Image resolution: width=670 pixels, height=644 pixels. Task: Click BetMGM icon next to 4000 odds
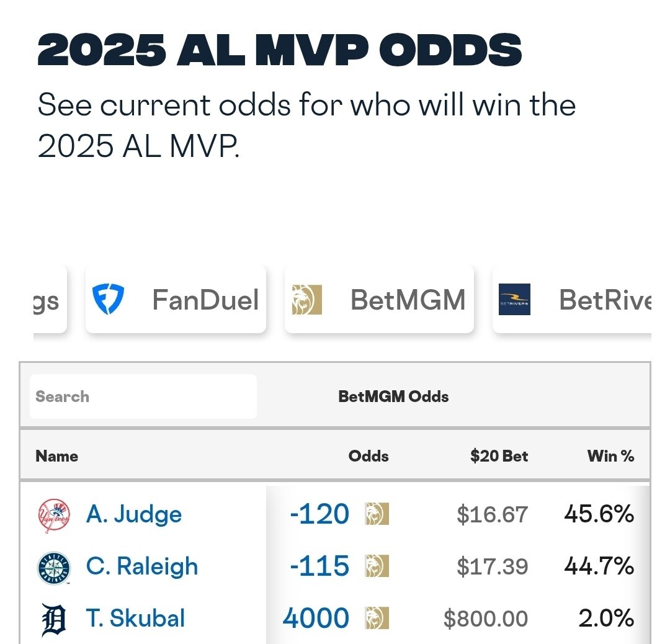click(377, 619)
